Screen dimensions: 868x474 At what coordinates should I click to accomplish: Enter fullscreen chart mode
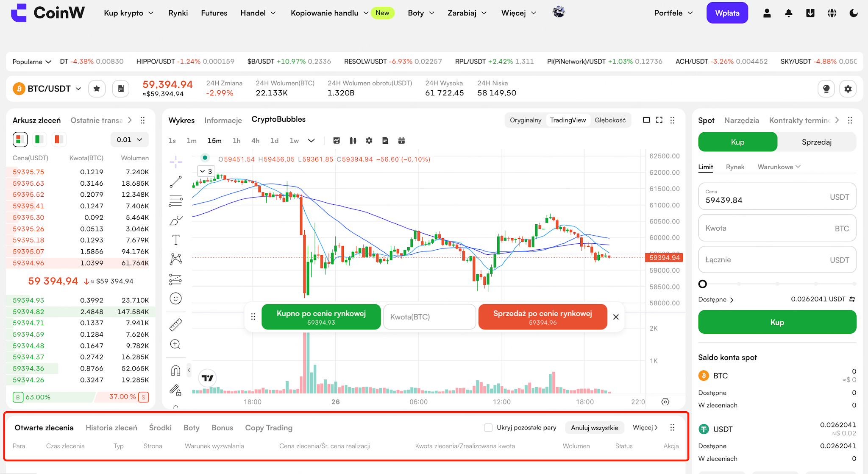pos(659,120)
